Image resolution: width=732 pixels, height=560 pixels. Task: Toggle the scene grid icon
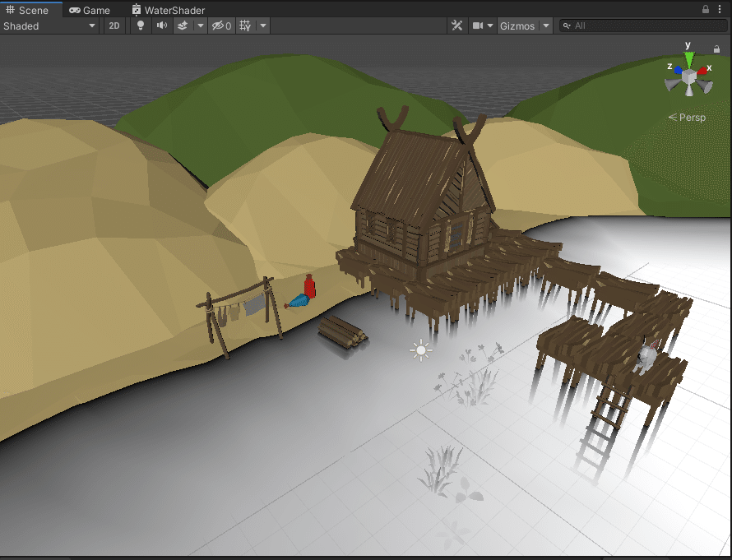click(x=245, y=25)
